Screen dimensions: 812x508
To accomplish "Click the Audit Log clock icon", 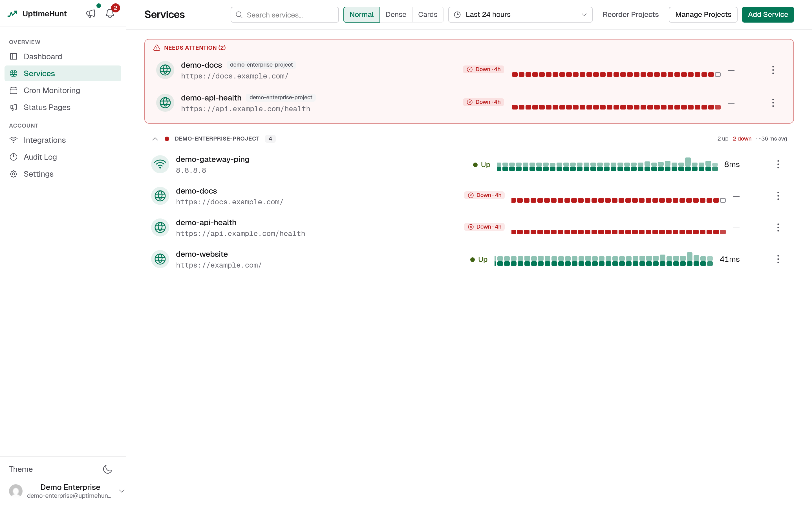I will [14, 157].
